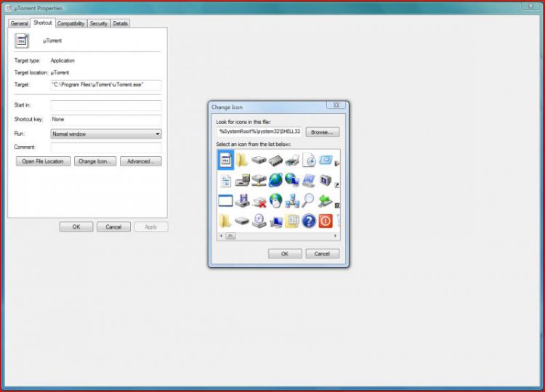
Task: Click the icon list scrollbar left arrow
Action: pyautogui.click(x=222, y=236)
